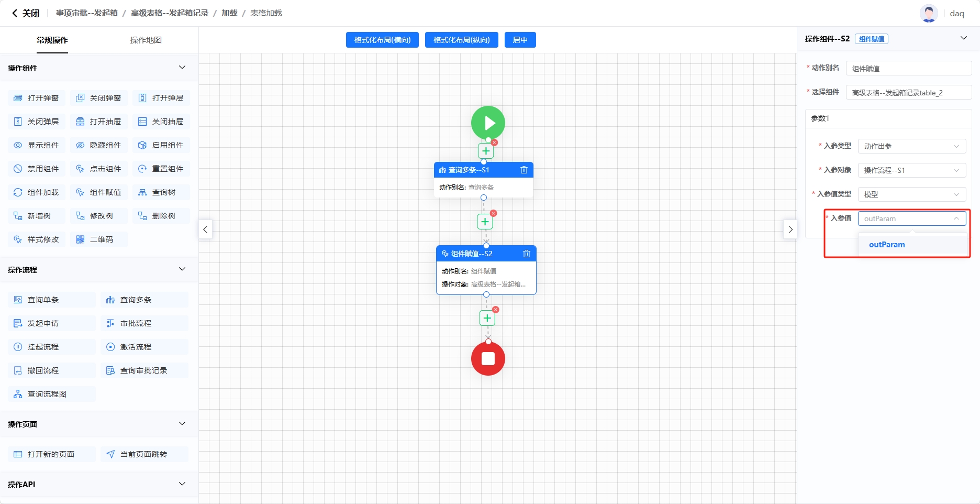Select outParam option in dropdown list
Image resolution: width=980 pixels, height=504 pixels.
coord(887,245)
